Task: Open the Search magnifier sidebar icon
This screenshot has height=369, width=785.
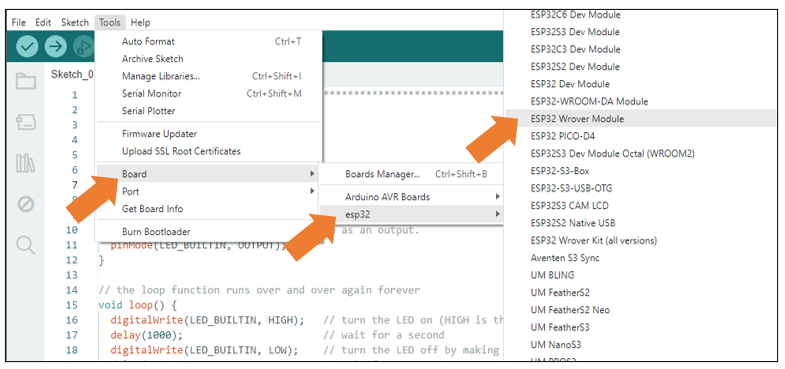Action: [x=26, y=245]
